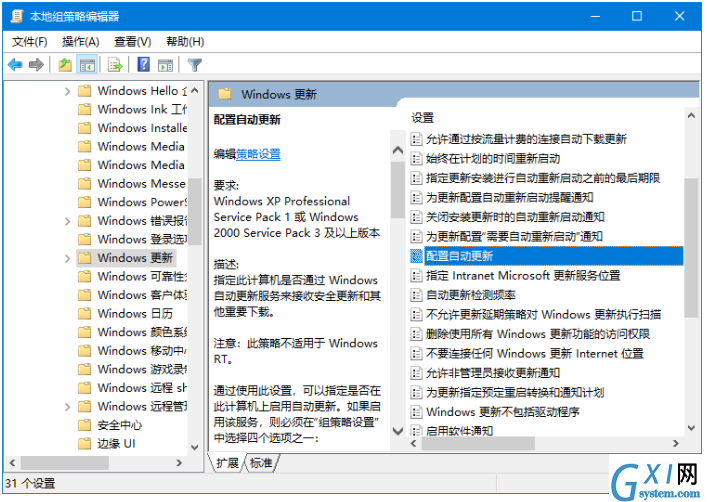Click tree pane scroll up arrow
This screenshot has height=502, width=707.
click(195, 90)
